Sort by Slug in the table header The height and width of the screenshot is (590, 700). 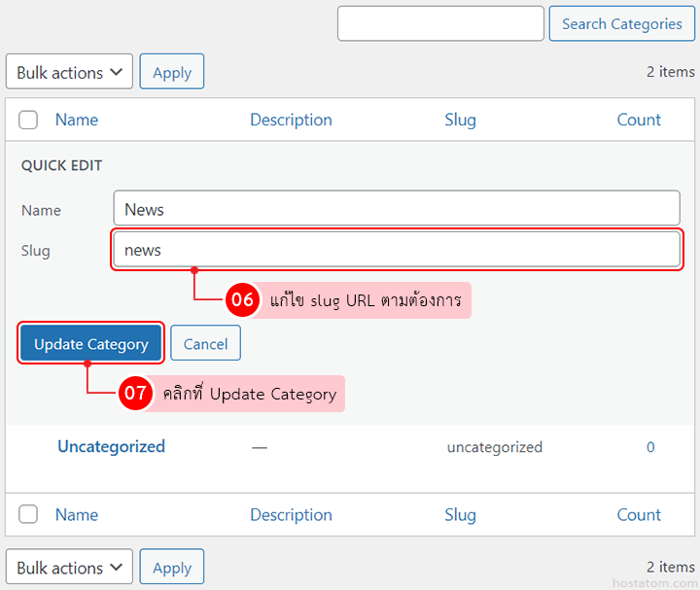pos(460,120)
